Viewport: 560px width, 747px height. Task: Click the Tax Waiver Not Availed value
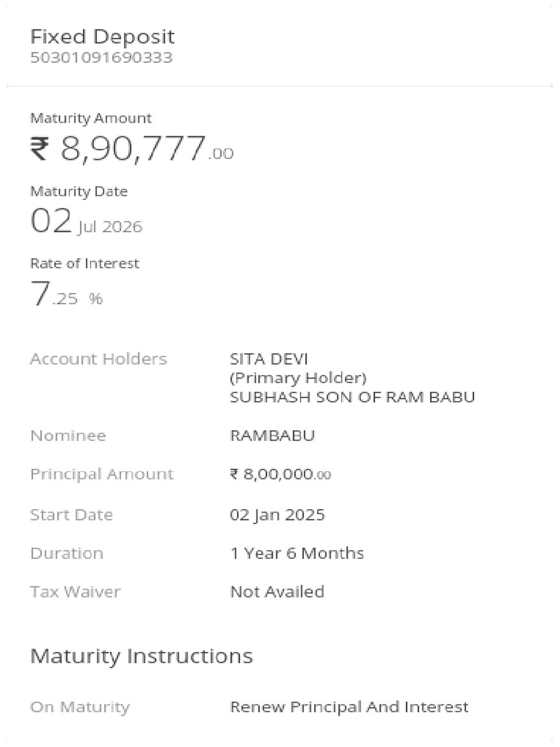(x=277, y=592)
